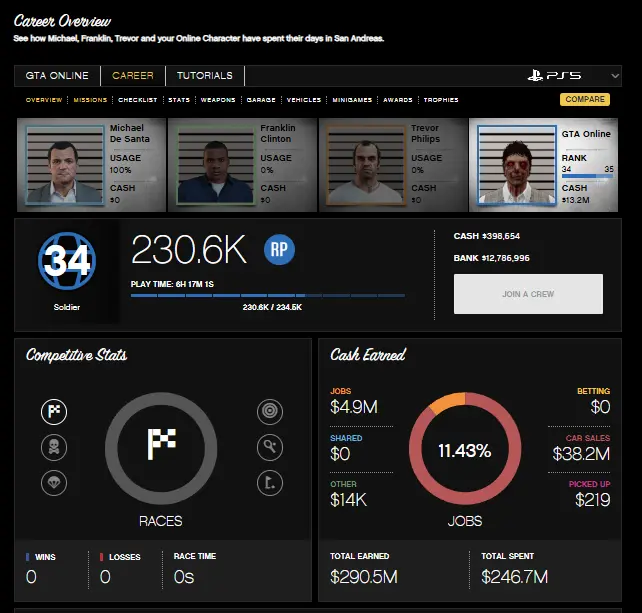Screen dimensions: 642x613
Task: Click the rank 34 to 35 progress bar
Action: point(588,176)
